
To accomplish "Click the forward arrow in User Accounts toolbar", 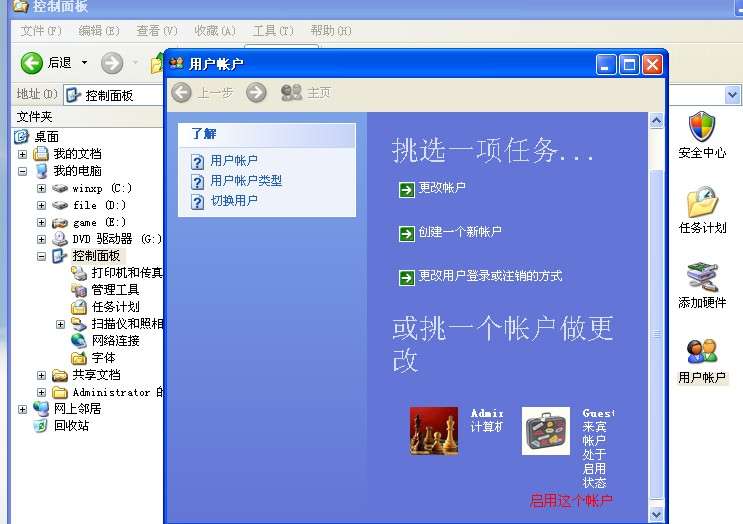I will pos(256,93).
